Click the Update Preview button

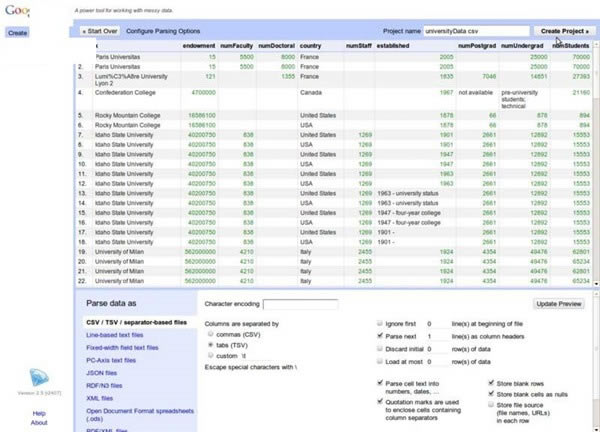click(559, 304)
